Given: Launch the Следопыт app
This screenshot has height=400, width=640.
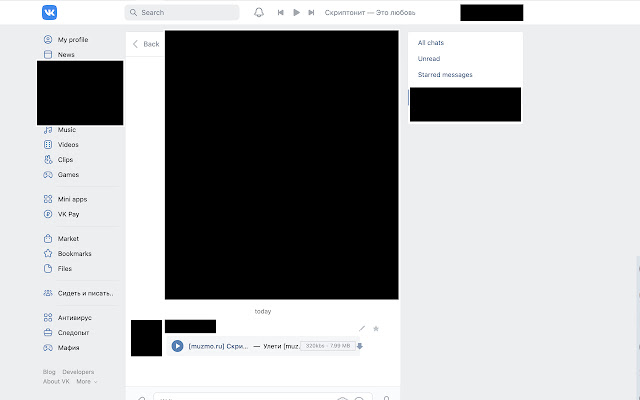Looking at the screenshot, I should click(x=66, y=333).
